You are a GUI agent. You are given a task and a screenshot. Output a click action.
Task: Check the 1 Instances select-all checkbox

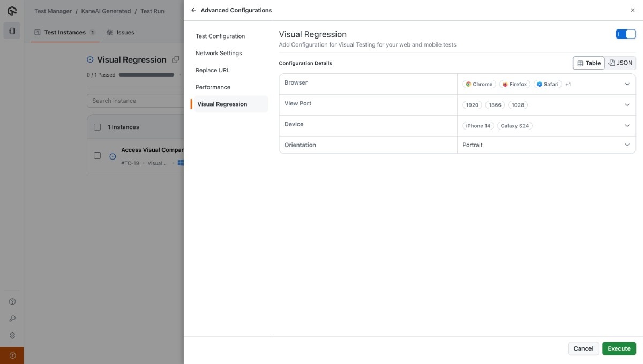coord(97,126)
